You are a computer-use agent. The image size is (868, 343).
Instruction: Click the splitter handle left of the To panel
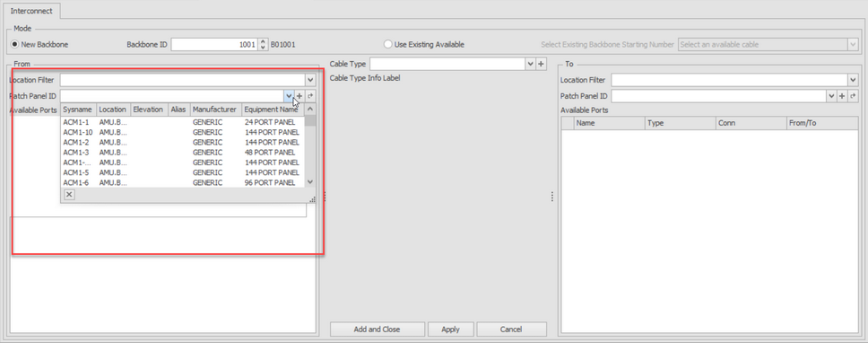[551, 197]
